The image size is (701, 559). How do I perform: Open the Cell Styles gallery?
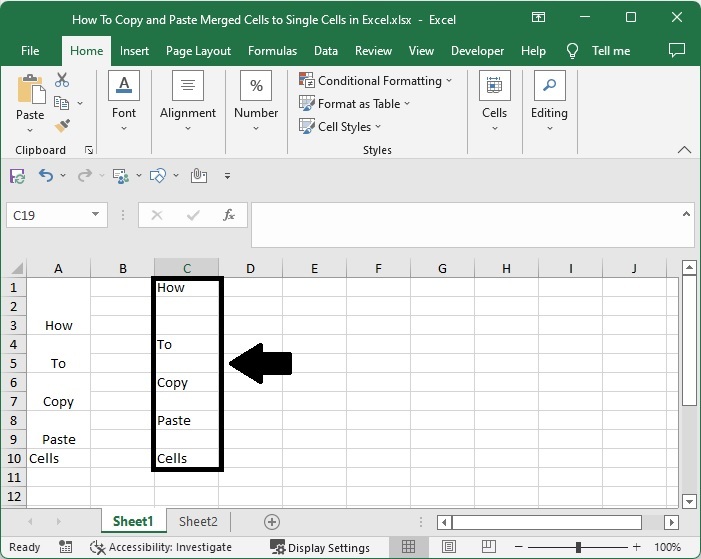pyautogui.click(x=344, y=127)
